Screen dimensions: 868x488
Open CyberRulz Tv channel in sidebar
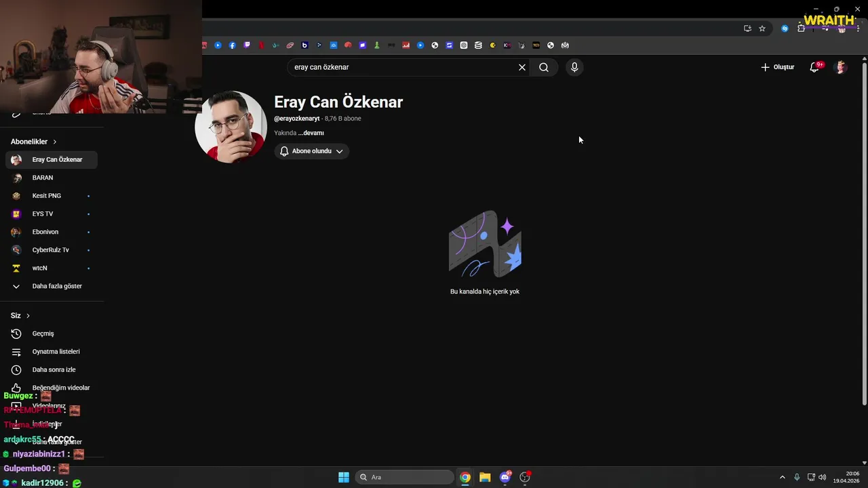point(52,250)
